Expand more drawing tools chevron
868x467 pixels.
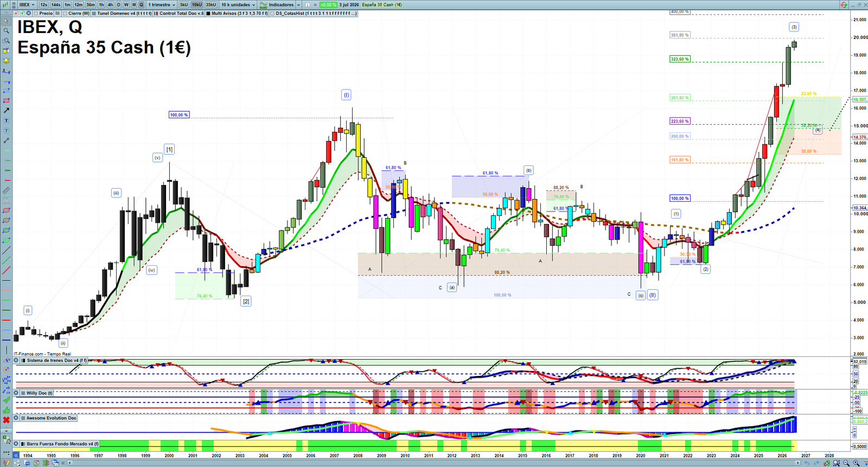7,430
